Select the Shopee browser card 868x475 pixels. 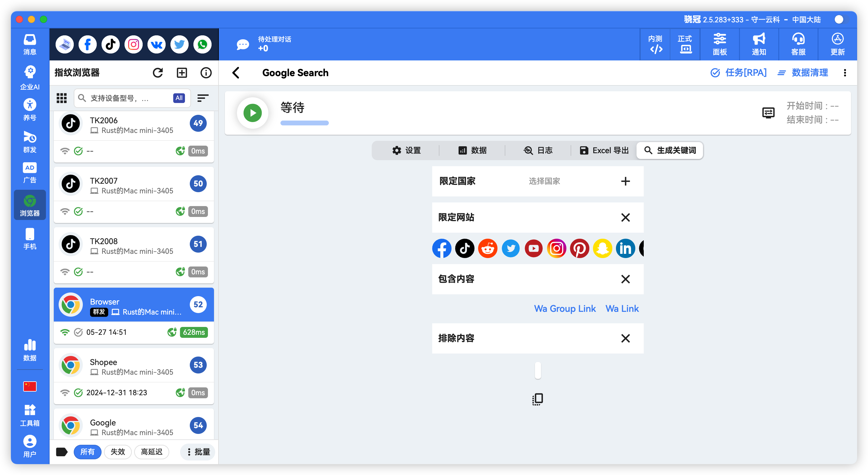tap(134, 376)
